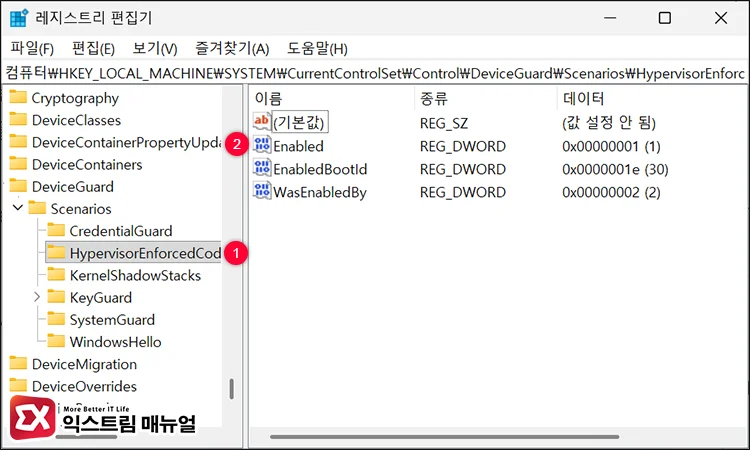This screenshot has width=750, height=450.
Task: Select the KernelShadowStacks key name
Action: 135,275
